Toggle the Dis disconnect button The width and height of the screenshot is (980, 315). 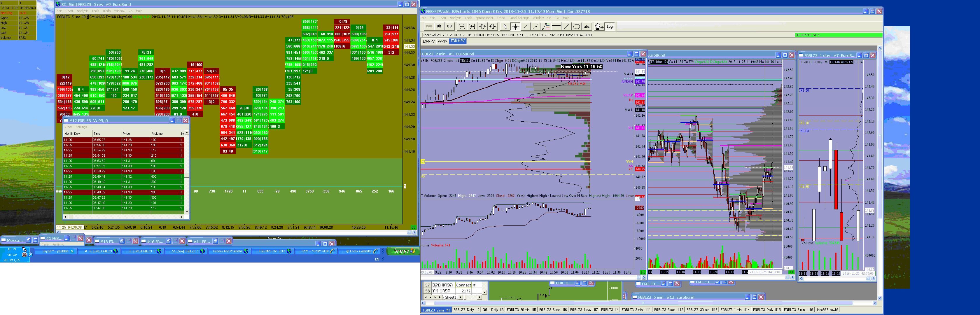439,27
